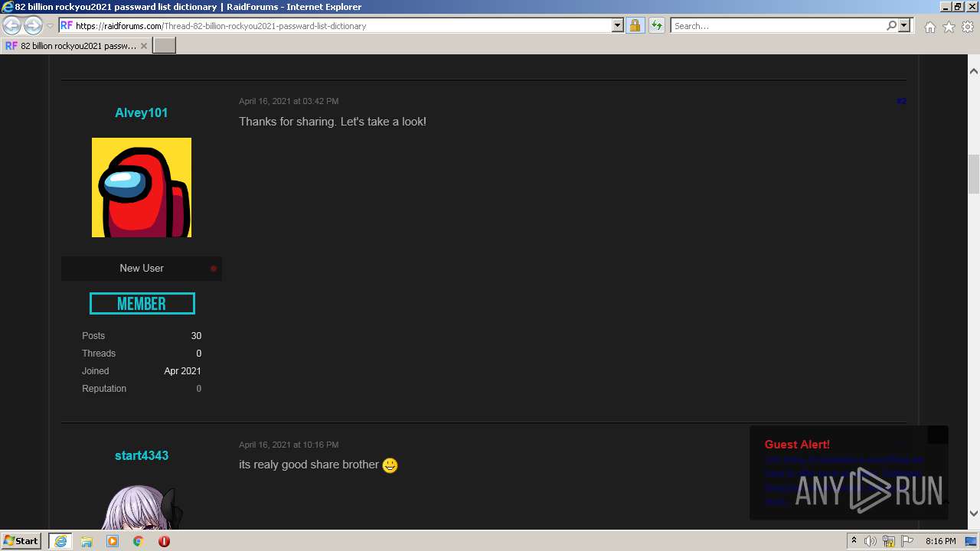Expand the address bar autocomplete dropdown

click(618, 26)
